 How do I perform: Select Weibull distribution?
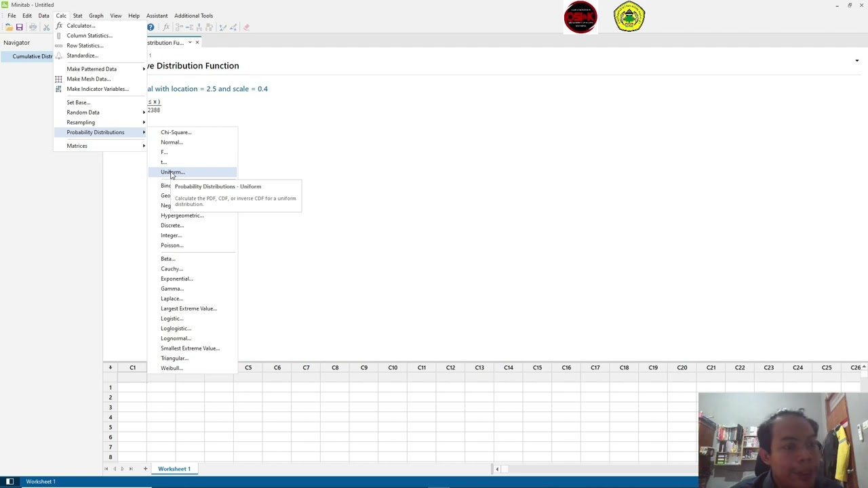click(x=193, y=368)
